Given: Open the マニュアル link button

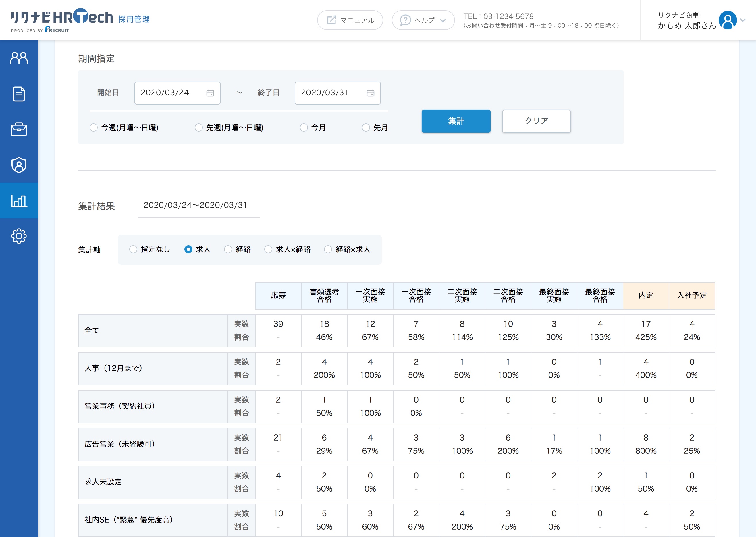Looking at the screenshot, I should click(350, 20).
